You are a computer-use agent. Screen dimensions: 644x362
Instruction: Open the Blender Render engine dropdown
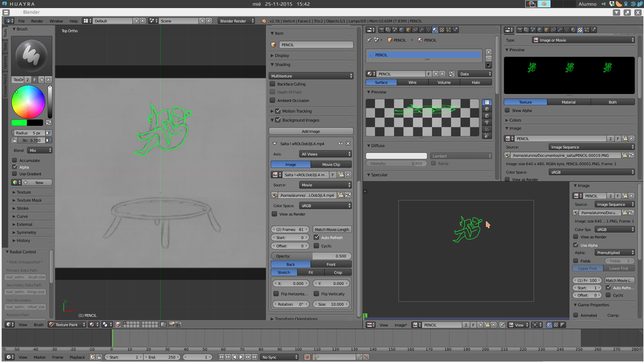pos(236,21)
